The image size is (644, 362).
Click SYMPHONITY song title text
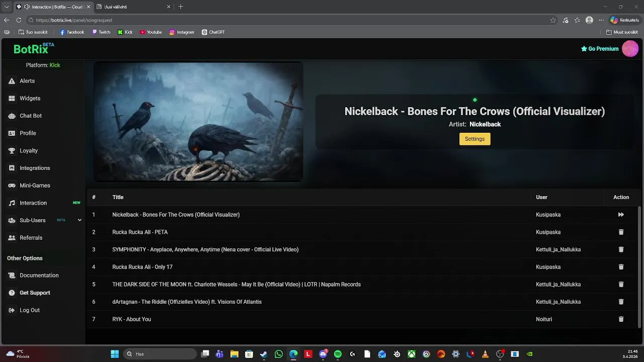(205, 249)
